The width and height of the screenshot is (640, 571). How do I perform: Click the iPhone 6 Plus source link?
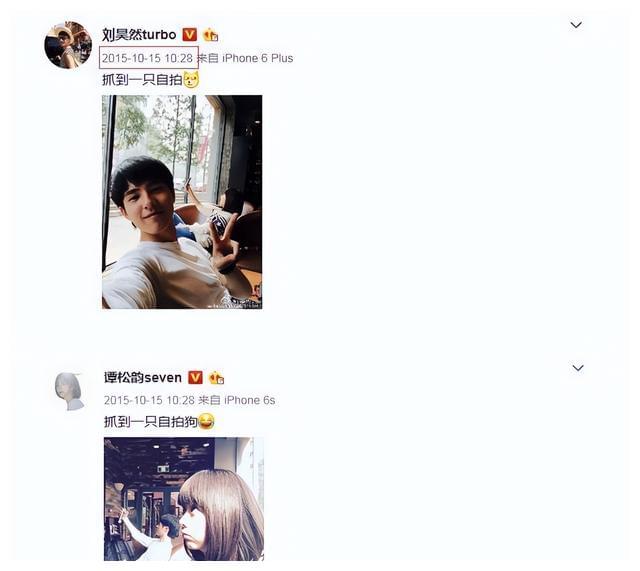click(257, 58)
